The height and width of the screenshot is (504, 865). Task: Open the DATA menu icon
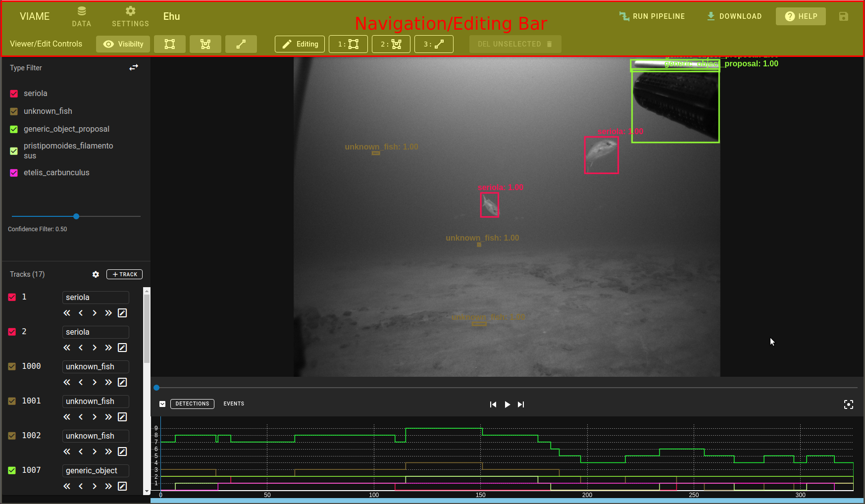[x=82, y=16]
